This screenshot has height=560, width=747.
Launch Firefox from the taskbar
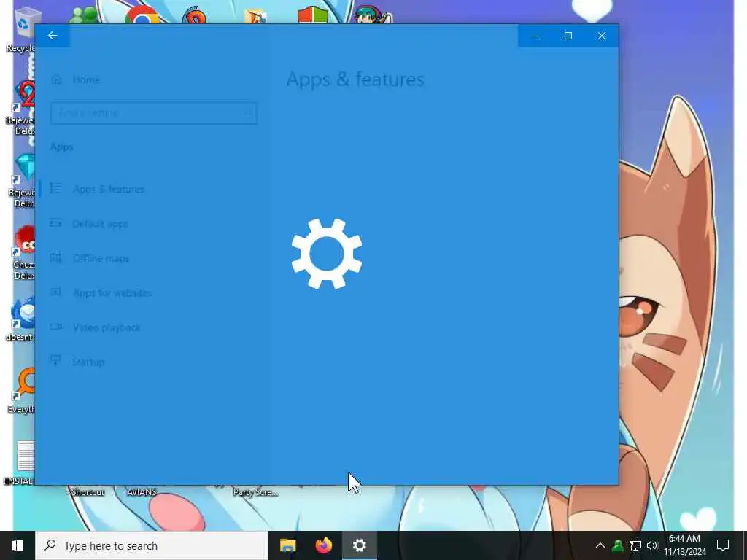[324, 545]
